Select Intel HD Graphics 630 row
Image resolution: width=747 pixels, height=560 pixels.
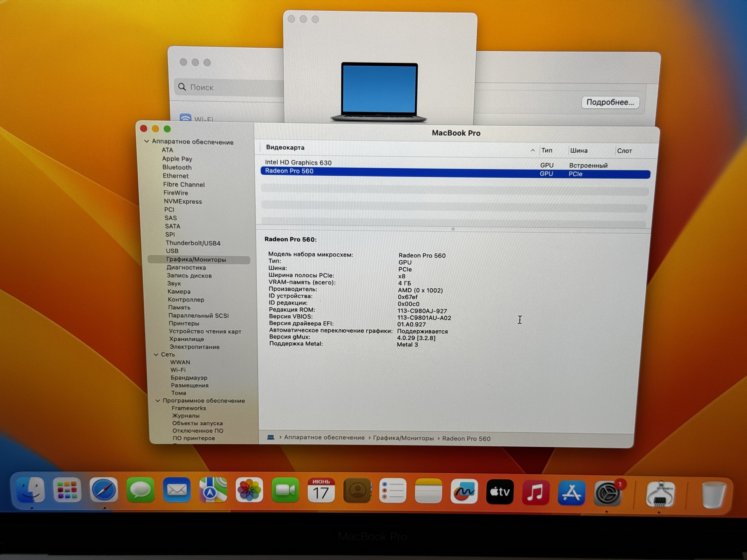pyautogui.click(x=455, y=163)
